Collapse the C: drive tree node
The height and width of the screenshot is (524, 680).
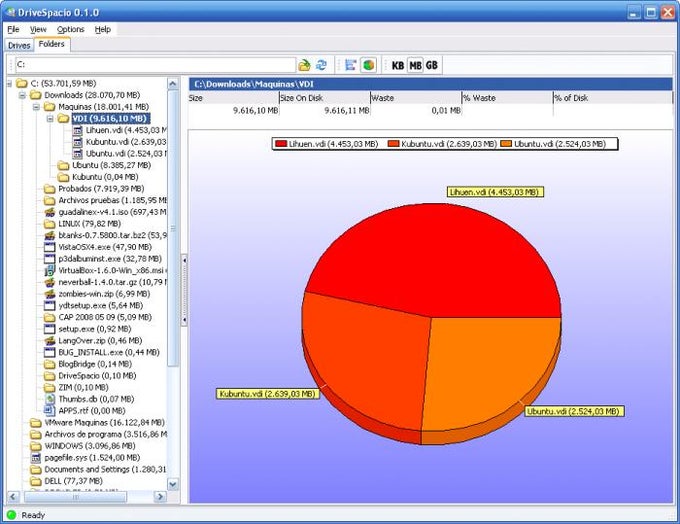pos(9,83)
